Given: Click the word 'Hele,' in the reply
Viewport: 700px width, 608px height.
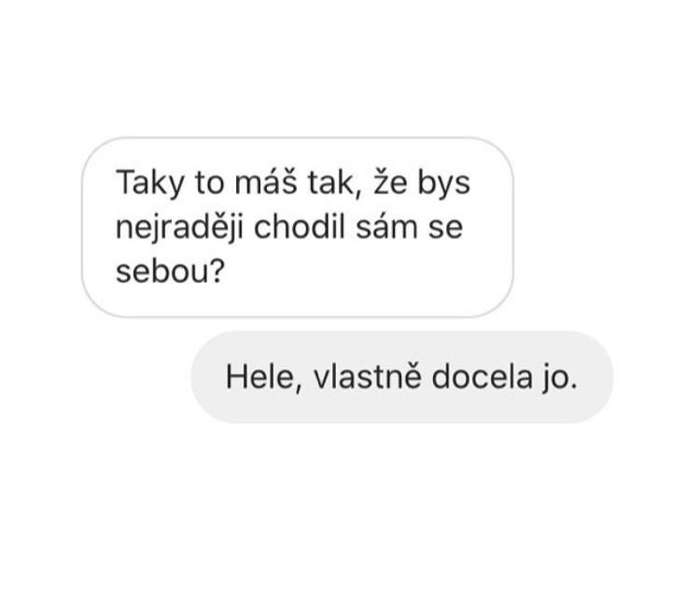Looking at the screenshot, I should click(x=264, y=377).
